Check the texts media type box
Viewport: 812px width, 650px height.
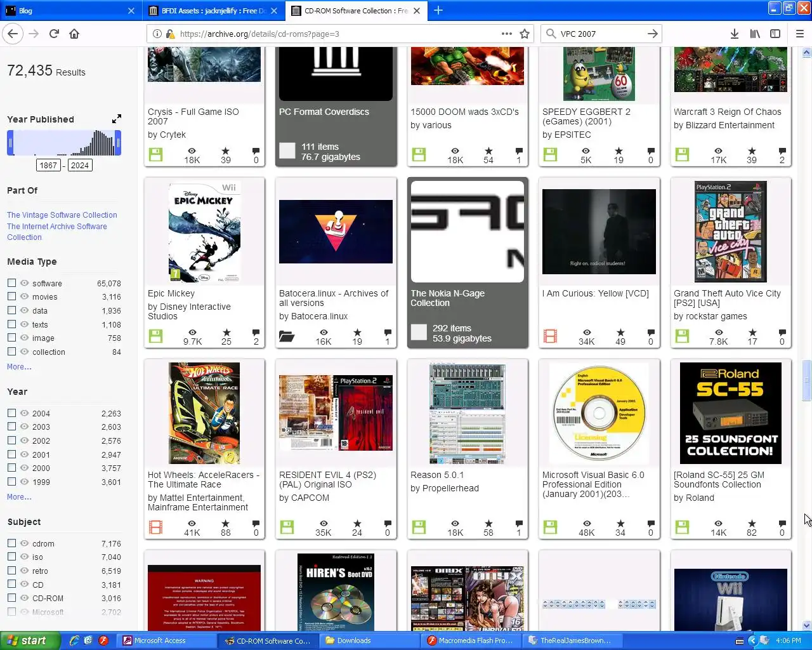11,324
